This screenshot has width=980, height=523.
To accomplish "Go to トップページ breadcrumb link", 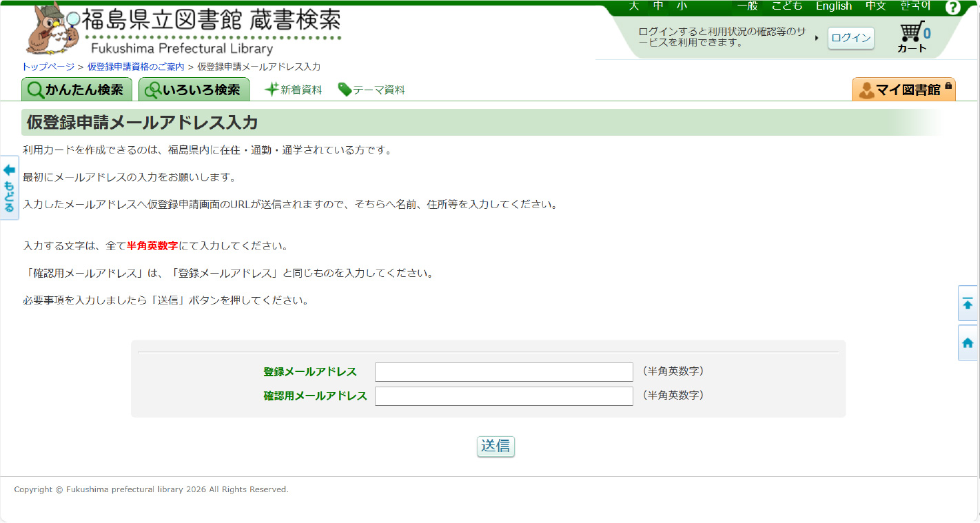I will coord(48,67).
